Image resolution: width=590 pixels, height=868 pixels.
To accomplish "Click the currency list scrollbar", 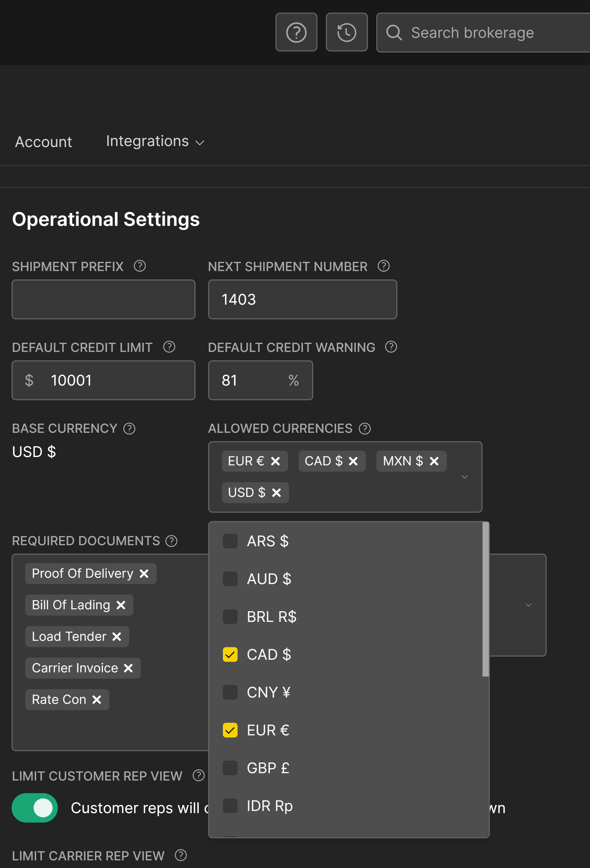I will tap(485, 599).
